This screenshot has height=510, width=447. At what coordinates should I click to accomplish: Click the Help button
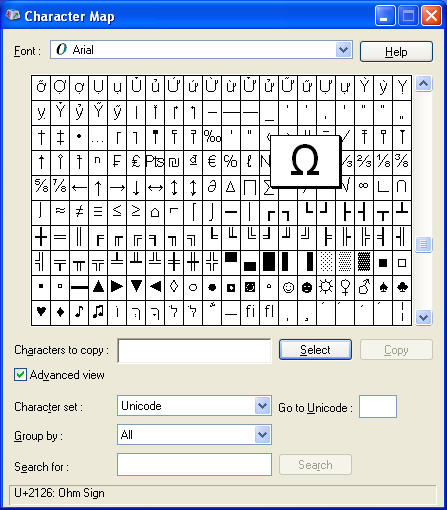click(396, 52)
